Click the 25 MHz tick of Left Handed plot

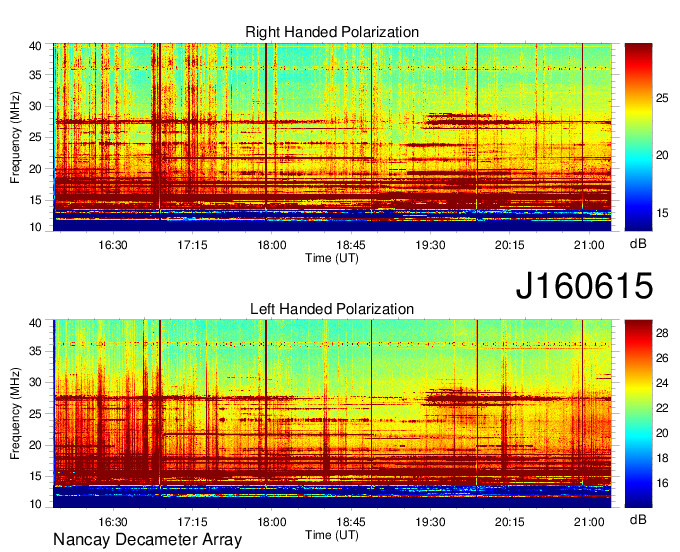click(35, 414)
